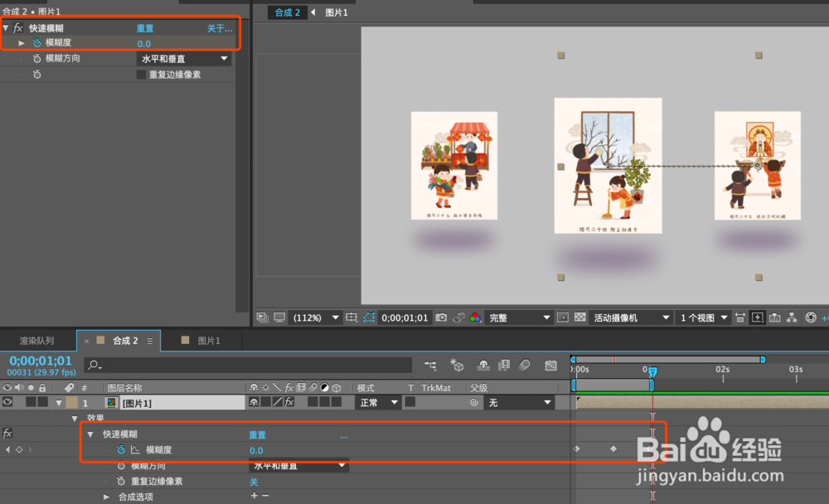Screen dimensions: 829x504
Task: Click the viewer timecode 0;00;01;01 button
Action: coord(405,317)
